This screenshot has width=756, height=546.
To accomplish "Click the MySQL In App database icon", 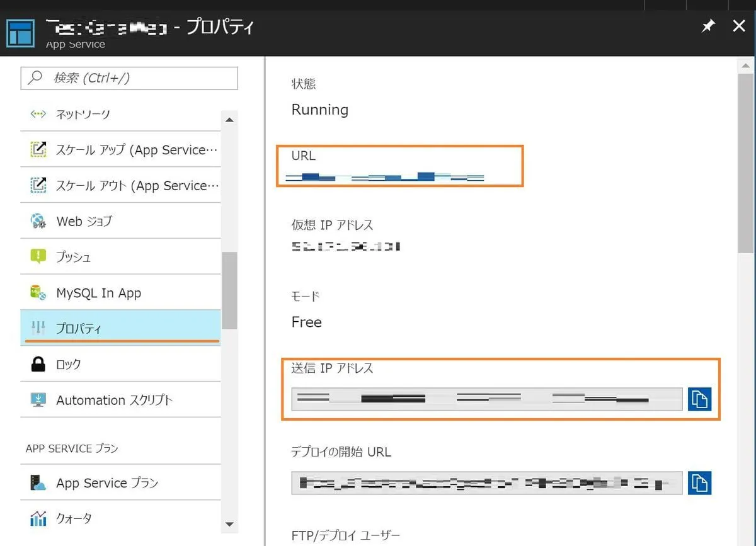I will pyautogui.click(x=38, y=292).
